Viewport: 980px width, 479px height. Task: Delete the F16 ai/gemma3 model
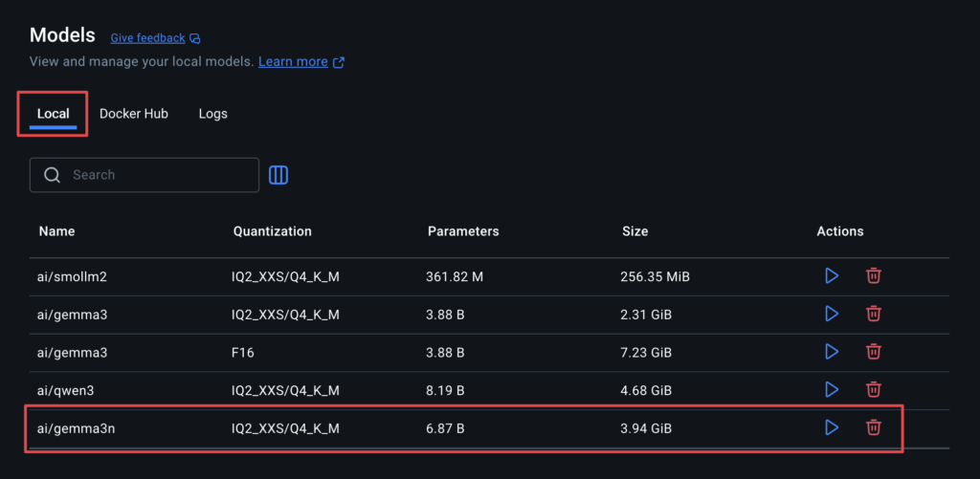click(x=873, y=352)
